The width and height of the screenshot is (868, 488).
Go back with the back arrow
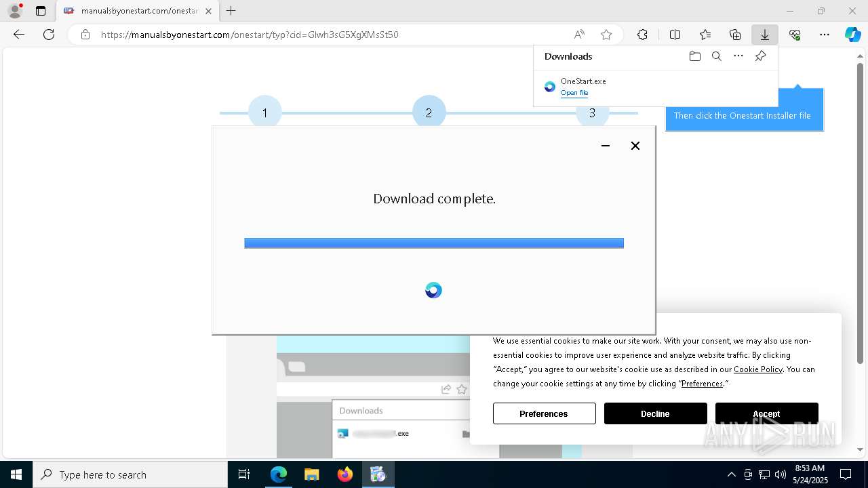pyautogui.click(x=19, y=35)
